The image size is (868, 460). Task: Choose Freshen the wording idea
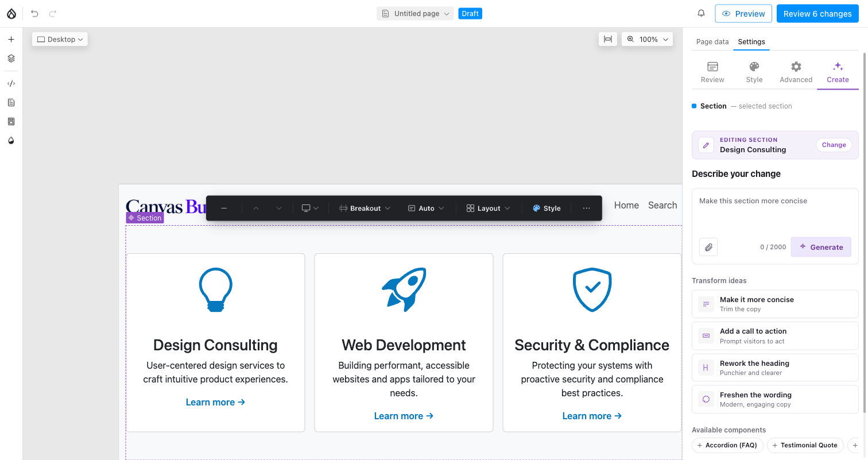pos(775,399)
